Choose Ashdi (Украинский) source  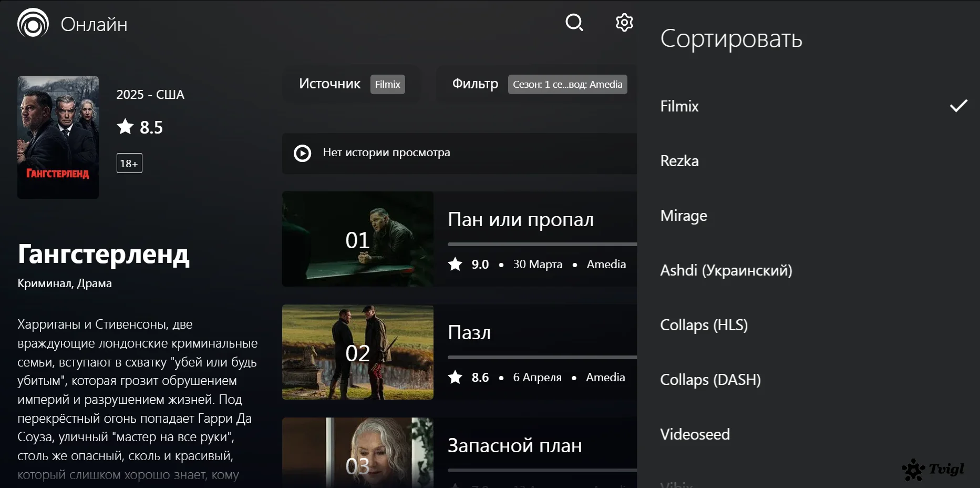pos(808,270)
